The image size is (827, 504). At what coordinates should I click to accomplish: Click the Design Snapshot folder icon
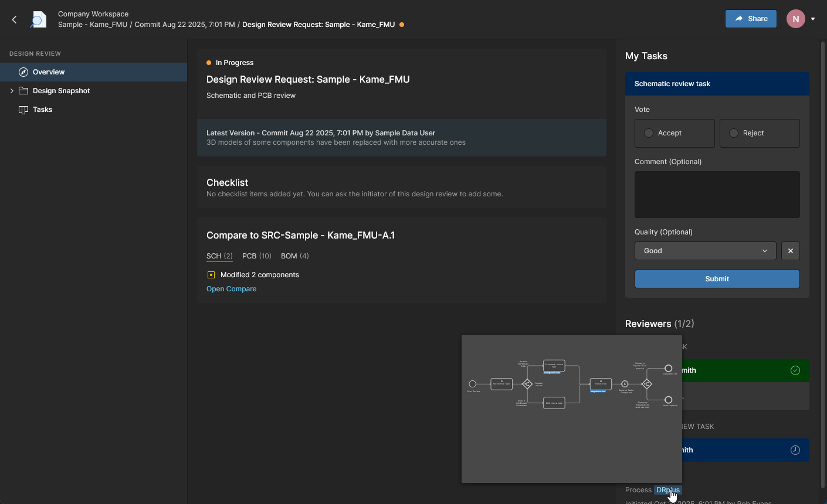pyautogui.click(x=23, y=91)
